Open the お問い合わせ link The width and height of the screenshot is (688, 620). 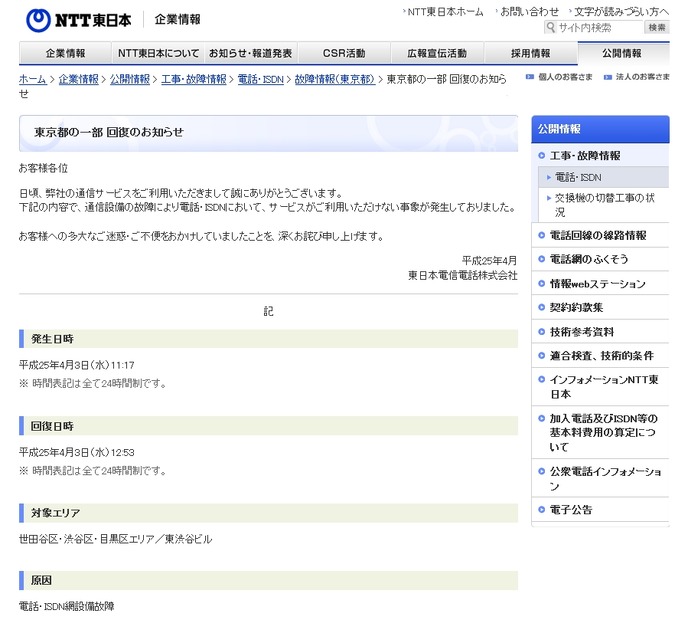(x=529, y=11)
